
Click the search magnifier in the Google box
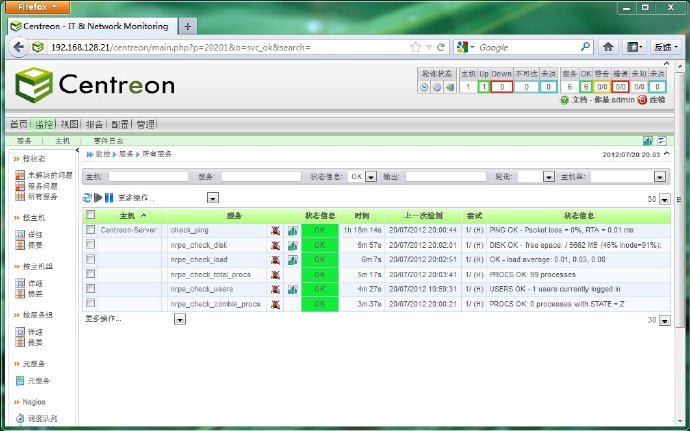[585, 47]
